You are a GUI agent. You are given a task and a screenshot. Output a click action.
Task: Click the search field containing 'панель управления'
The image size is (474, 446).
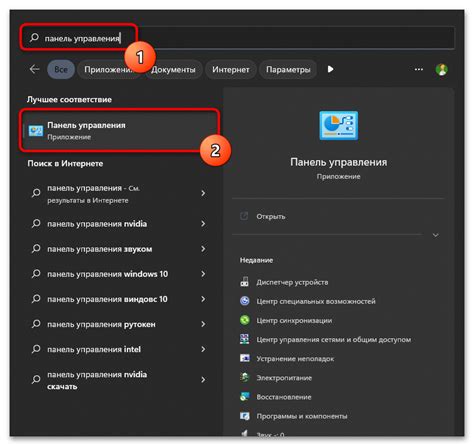(x=238, y=38)
